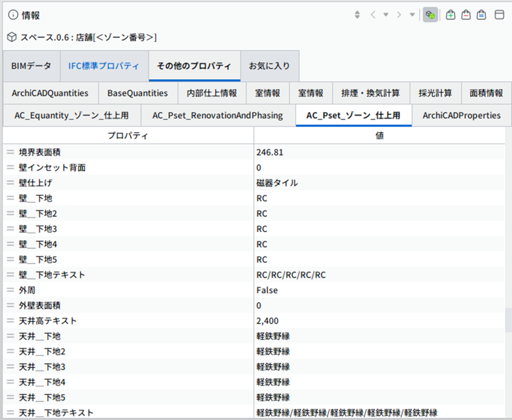Click the handle icon on the 壁__下地4 row
The height and width of the screenshot is (420, 512).
(x=10, y=244)
